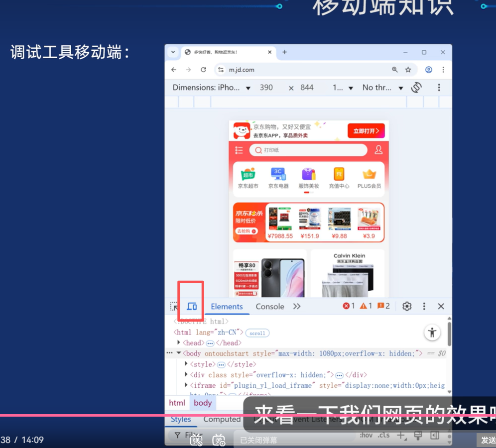
Task: Reload the m.jd.com page
Action: click(203, 70)
